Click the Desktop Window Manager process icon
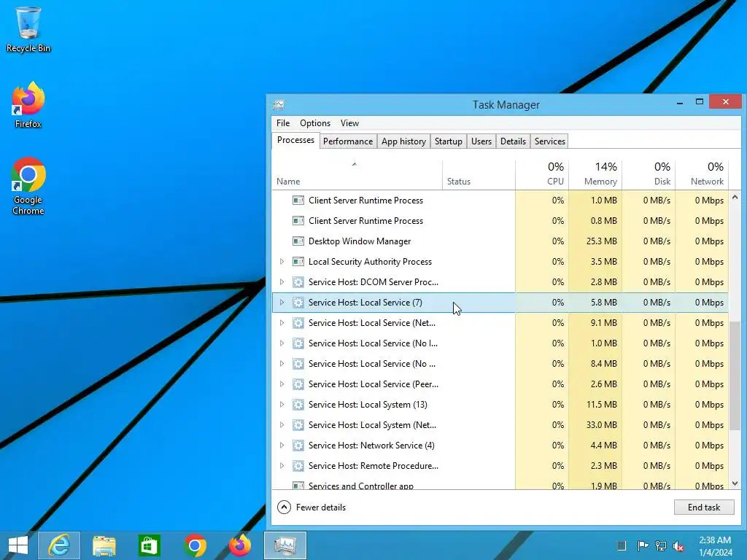747x560 pixels. point(298,241)
